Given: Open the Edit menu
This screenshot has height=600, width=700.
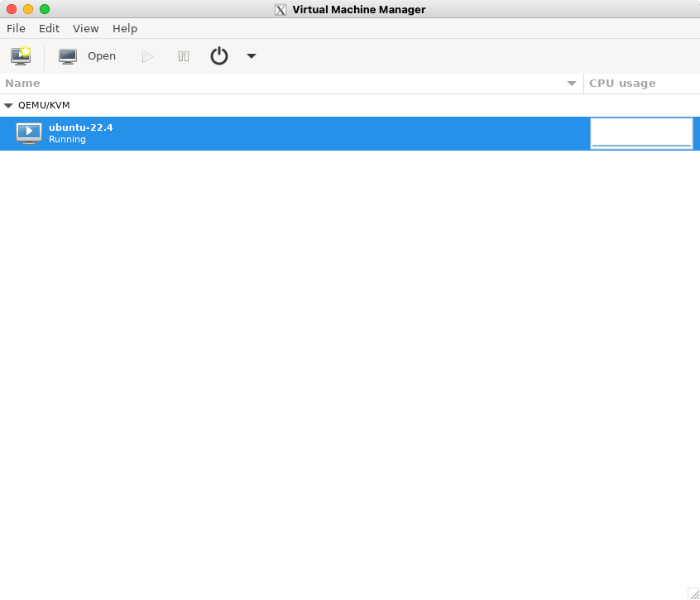Looking at the screenshot, I should (49, 28).
